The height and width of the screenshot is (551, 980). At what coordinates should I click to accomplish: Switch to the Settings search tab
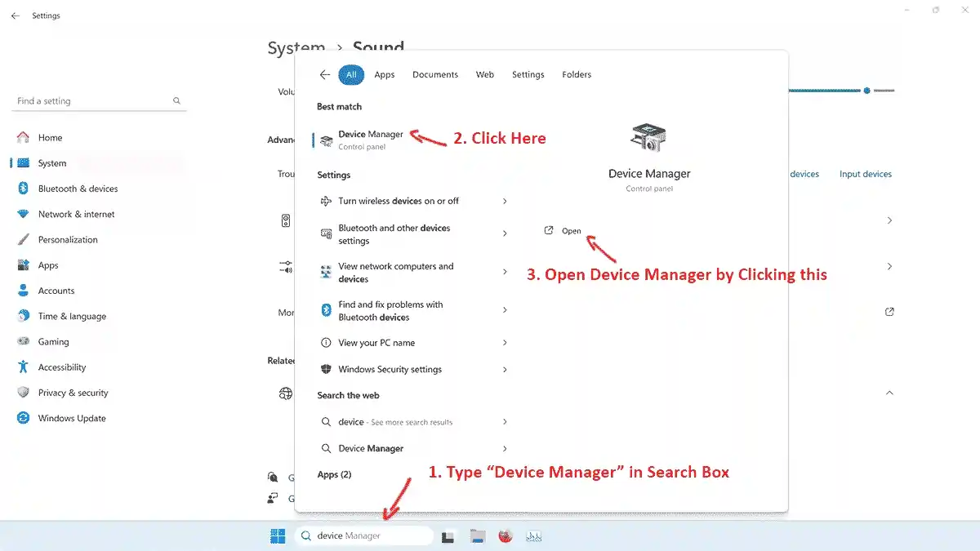pyautogui.click(x=528, y=74)
